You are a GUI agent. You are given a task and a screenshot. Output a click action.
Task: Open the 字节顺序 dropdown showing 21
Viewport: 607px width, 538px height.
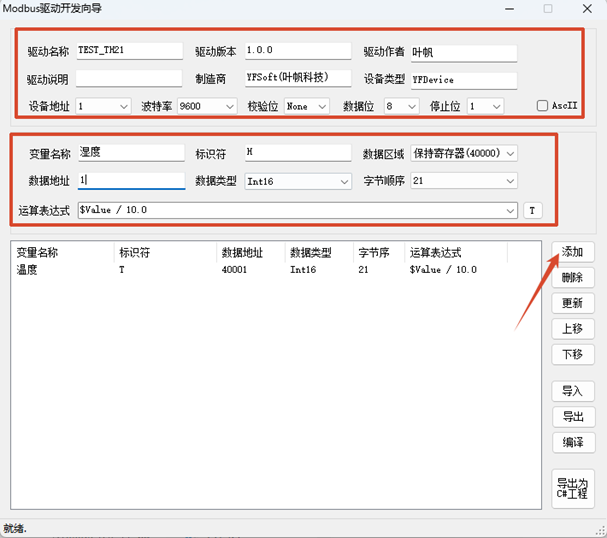[464, 181]
